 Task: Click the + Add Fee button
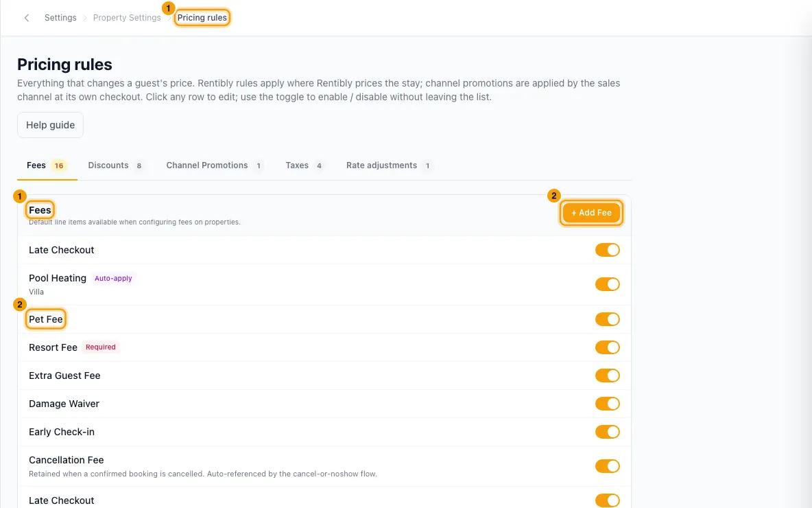[591, 213]
